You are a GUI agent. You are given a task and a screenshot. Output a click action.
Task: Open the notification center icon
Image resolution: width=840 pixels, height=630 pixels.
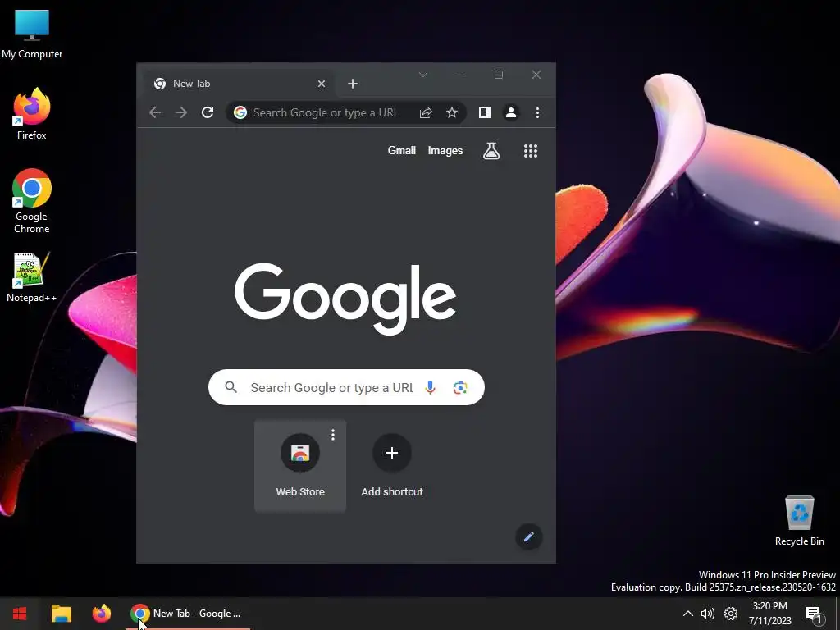(814, 614)
